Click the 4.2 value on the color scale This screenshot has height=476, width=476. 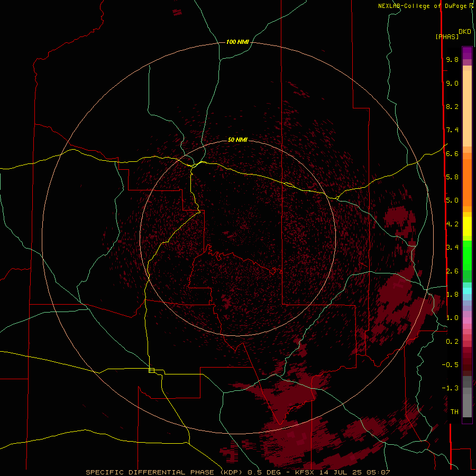click(x=452, y=224)
